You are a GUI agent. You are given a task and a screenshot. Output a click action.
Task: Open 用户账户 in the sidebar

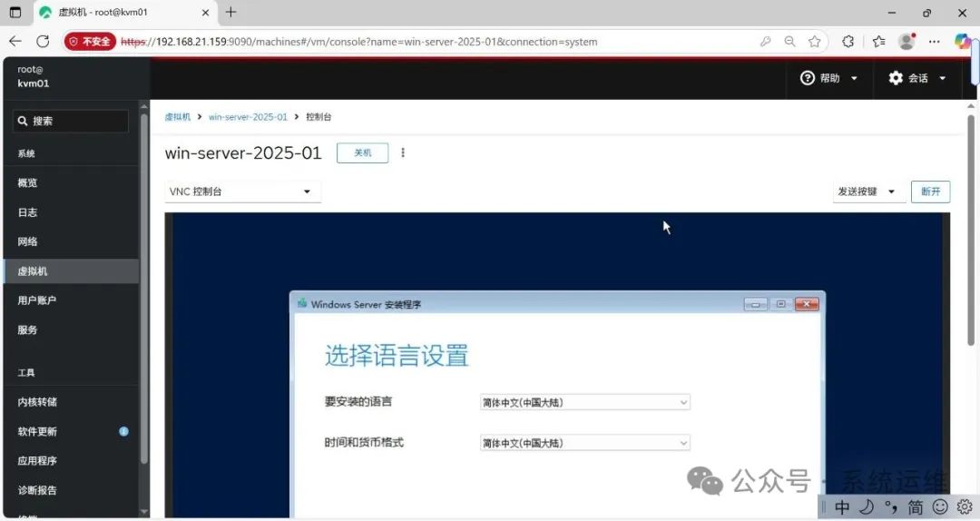tap(71, 300)
